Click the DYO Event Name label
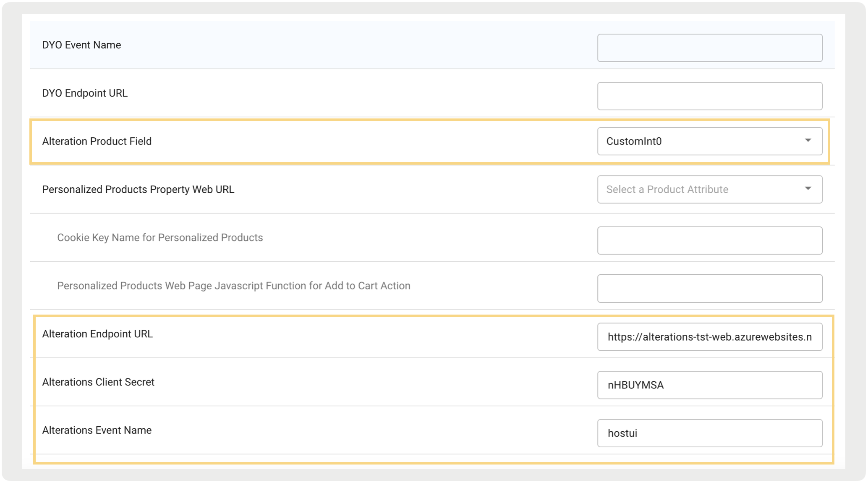 81,45
